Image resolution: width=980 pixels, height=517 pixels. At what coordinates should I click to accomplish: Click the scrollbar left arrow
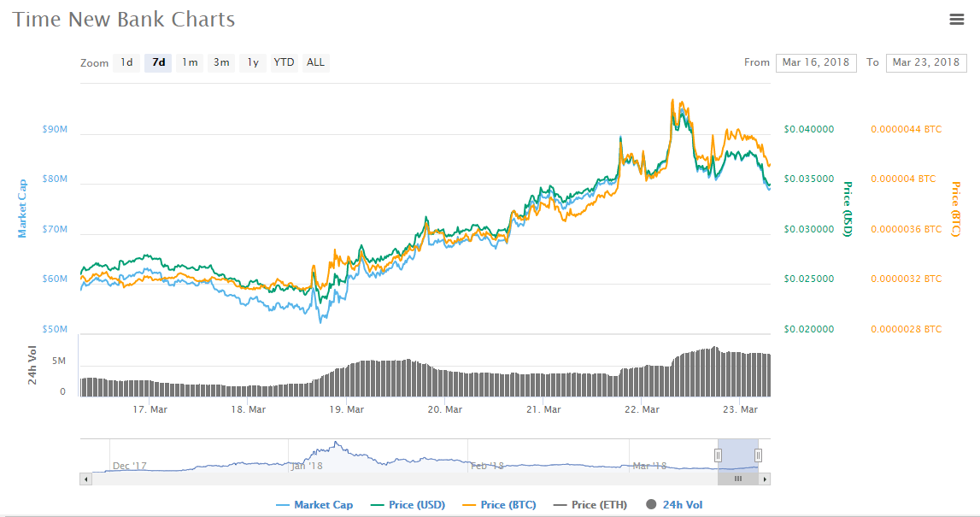click(85, 479)
